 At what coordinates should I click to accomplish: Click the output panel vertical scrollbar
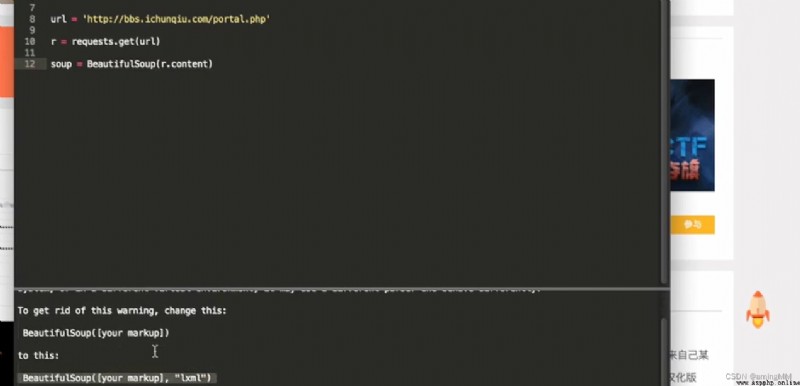click(664, 352)
